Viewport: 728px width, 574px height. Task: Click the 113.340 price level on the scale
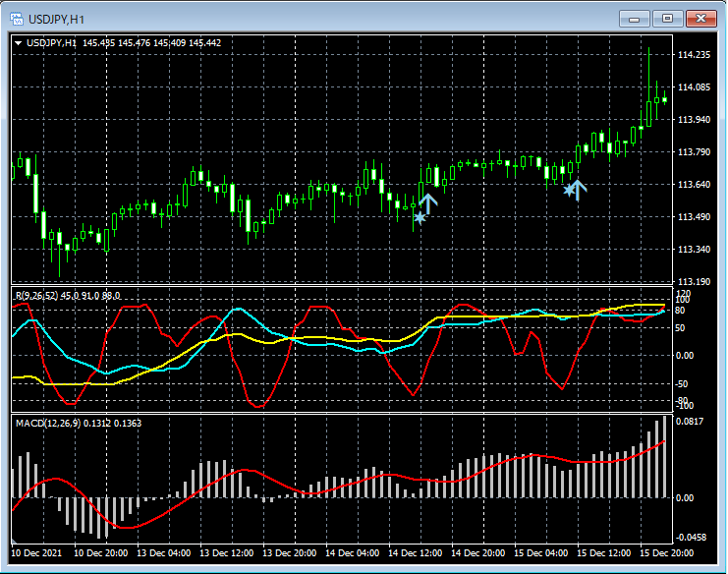[695, 250]
